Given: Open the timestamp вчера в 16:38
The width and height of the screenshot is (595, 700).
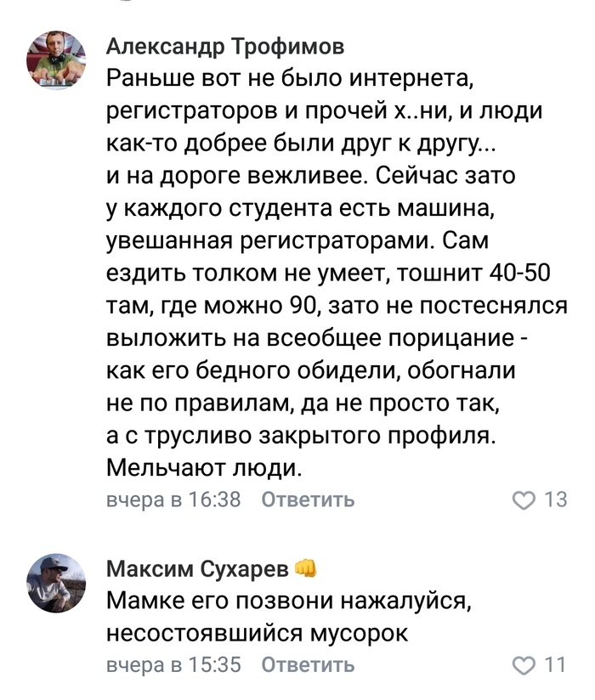Looking at the screenshot, I should coord(173,500).
